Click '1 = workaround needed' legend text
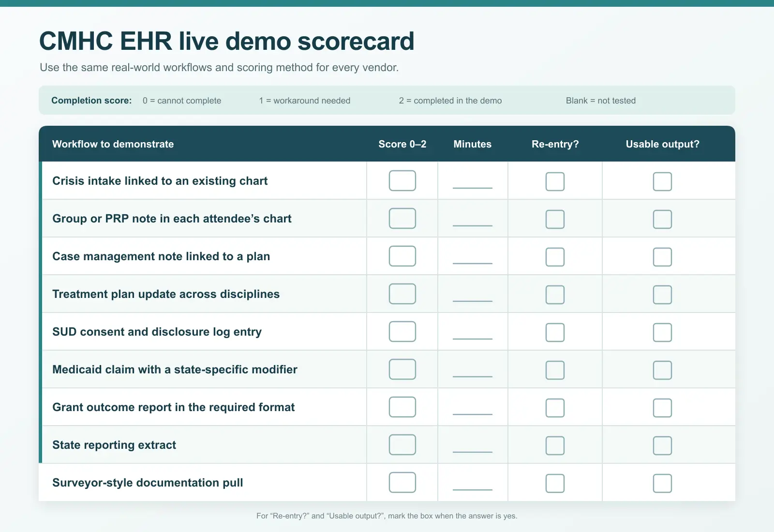The image size is (774, 532). tap(305, 101)
